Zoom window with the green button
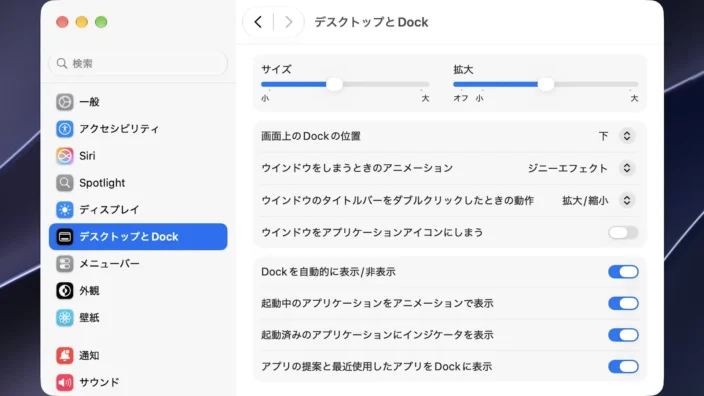The image size is (704, 396). click(x=101, y=22)
